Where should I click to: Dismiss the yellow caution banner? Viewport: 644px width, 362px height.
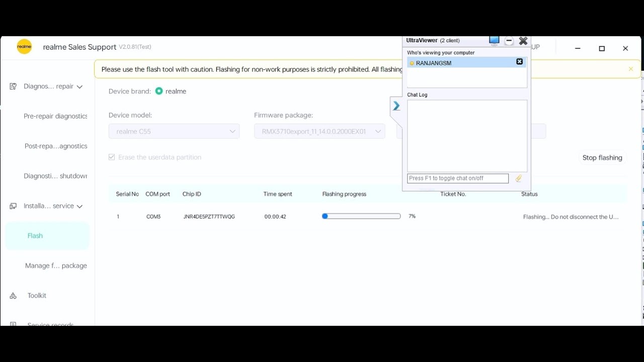click(631, 69)
